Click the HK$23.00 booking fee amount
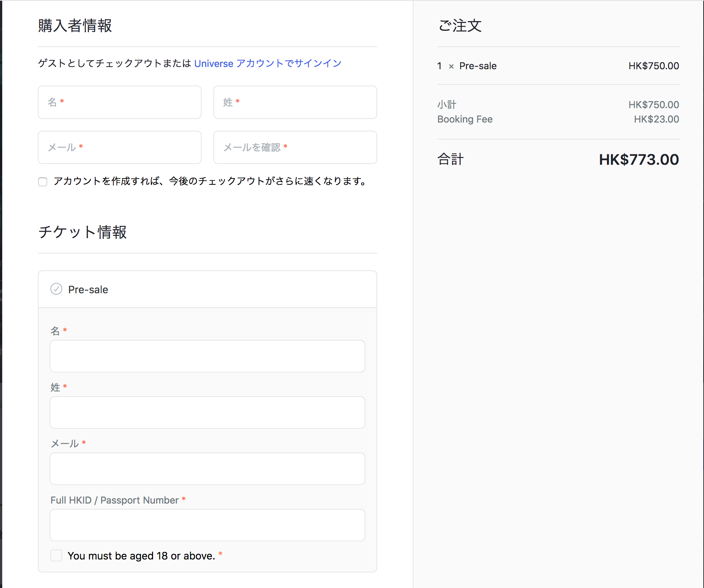Image resolution: width=704 pixels, height=588 pixels. coord(656,119)
